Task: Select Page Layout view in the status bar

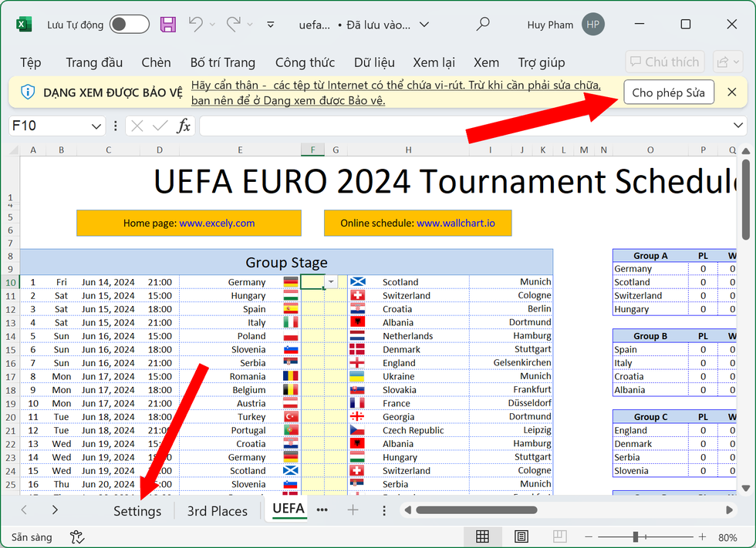Action: click(x=521, y=536)
